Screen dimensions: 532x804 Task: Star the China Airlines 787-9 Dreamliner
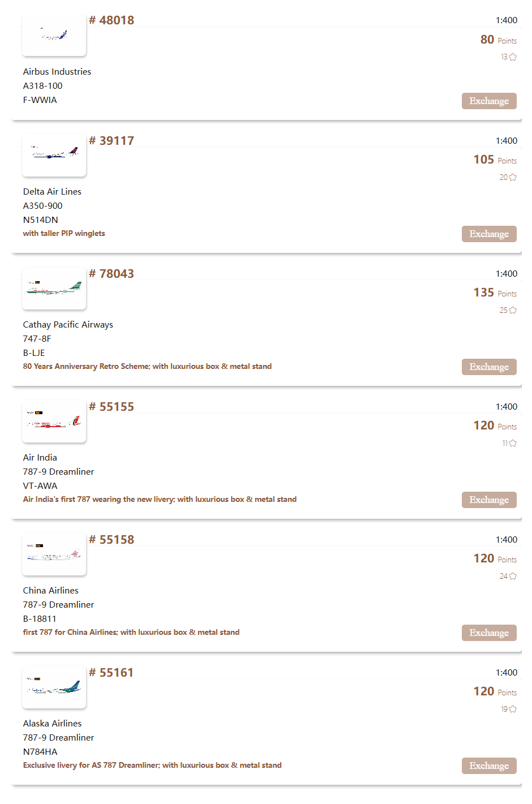point(513,576)
